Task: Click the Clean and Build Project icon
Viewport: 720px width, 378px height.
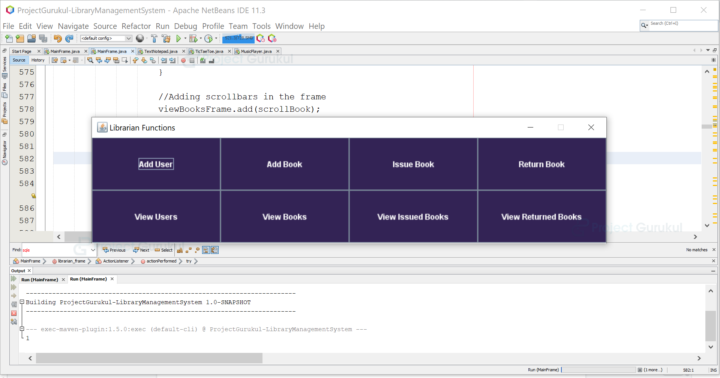Action: click(166, 39)
